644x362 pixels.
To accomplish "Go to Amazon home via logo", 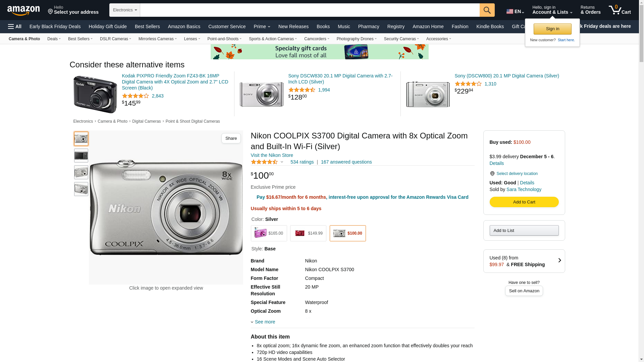I will point(23,10).
